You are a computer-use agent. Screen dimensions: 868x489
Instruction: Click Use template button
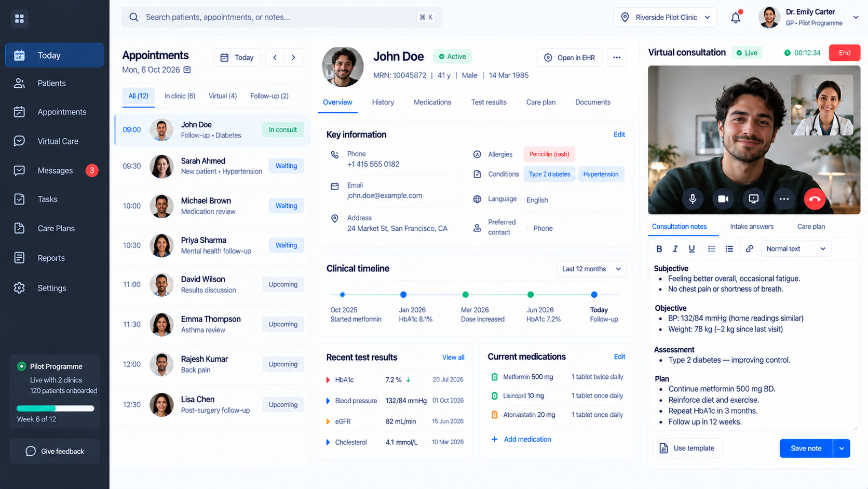687,448
